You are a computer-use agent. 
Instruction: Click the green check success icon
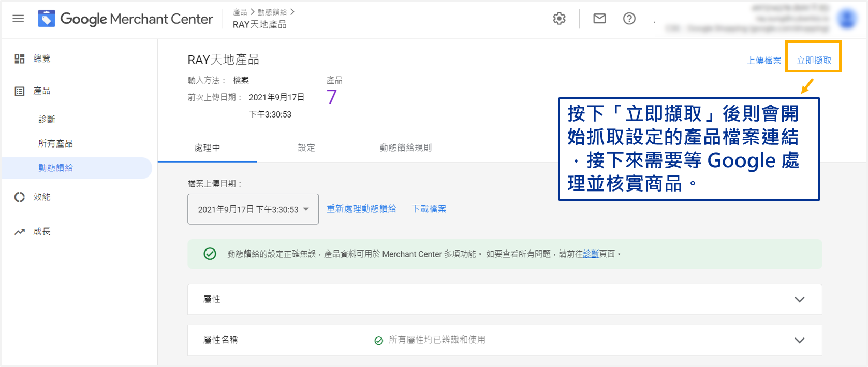click(x=210, y=254)
